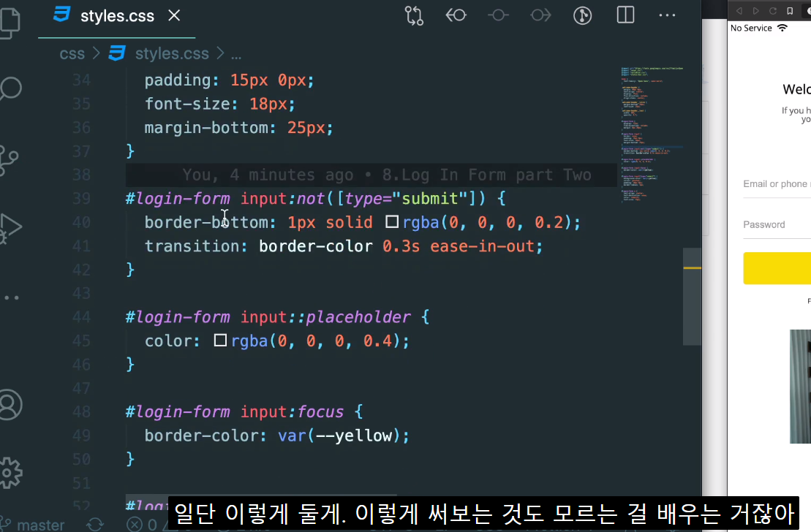The image size is (811, 532).
Task: Click the editor vertical scrollbar thumb
Action: point(692,296)
